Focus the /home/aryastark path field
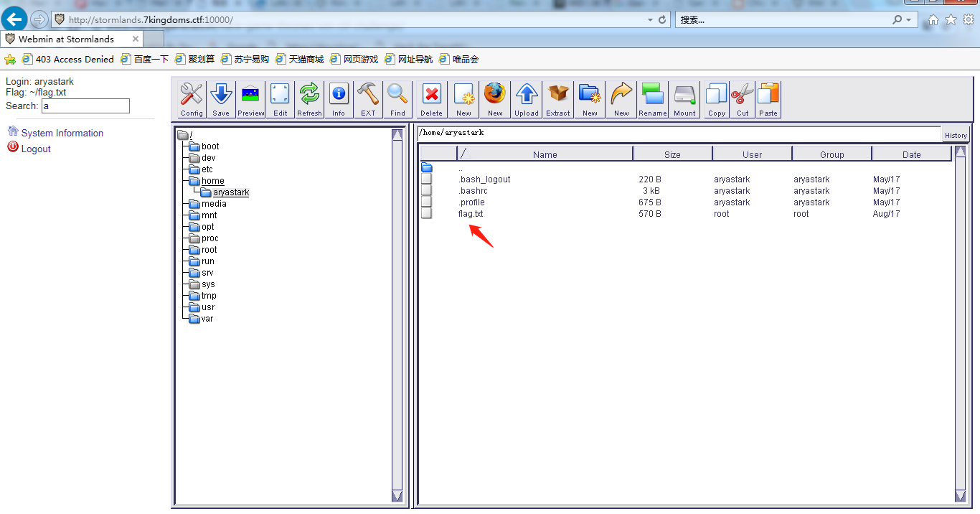 pos(679,134)
